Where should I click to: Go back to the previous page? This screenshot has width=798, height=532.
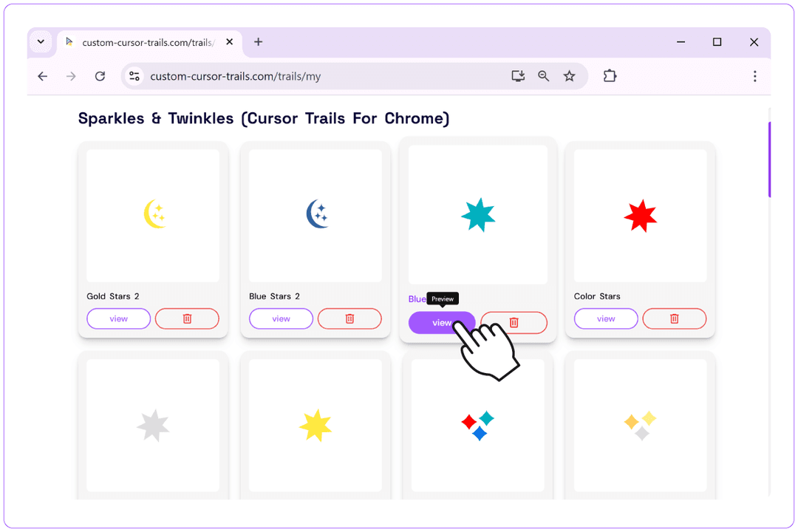tap(42, 75)
